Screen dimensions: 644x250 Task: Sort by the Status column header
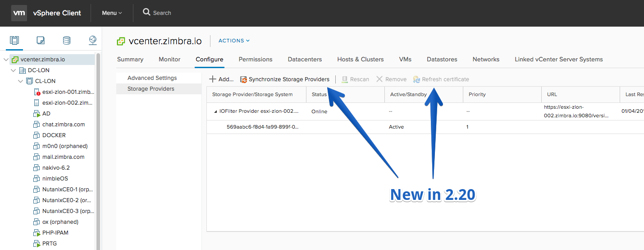[345, 94]
